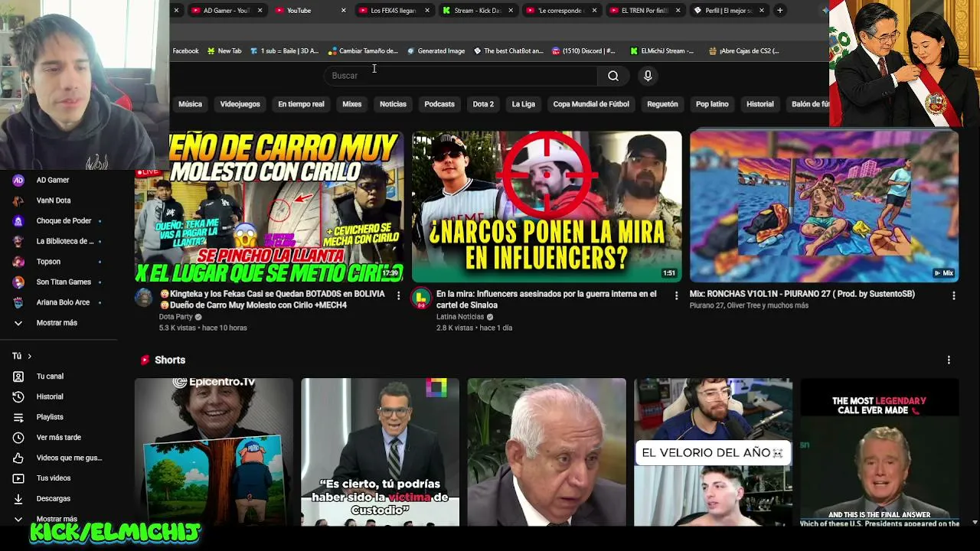Click the red Shorts logo icon
Image resolution: width=980 pixels, height=551 pixels.
[x=145, y=360]
